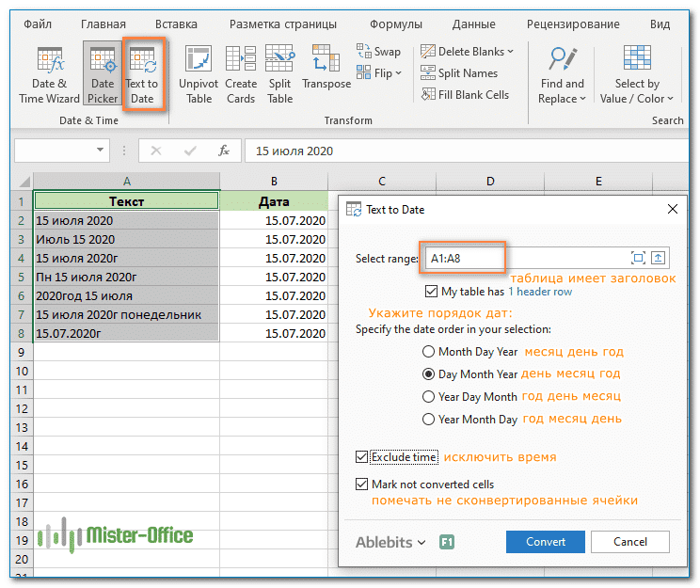Select the Unpivot Table tool
Screen dimensions: 700x588
[x=199, y=73]
